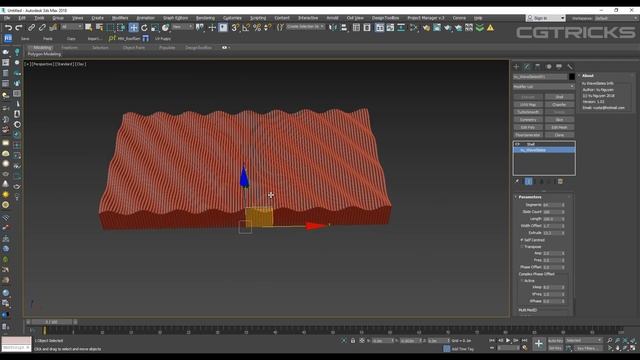Enable the Active checkbox under Complex Phase Offset
Image resolution: width=640 pixels, height=360 pixels.
522,281
